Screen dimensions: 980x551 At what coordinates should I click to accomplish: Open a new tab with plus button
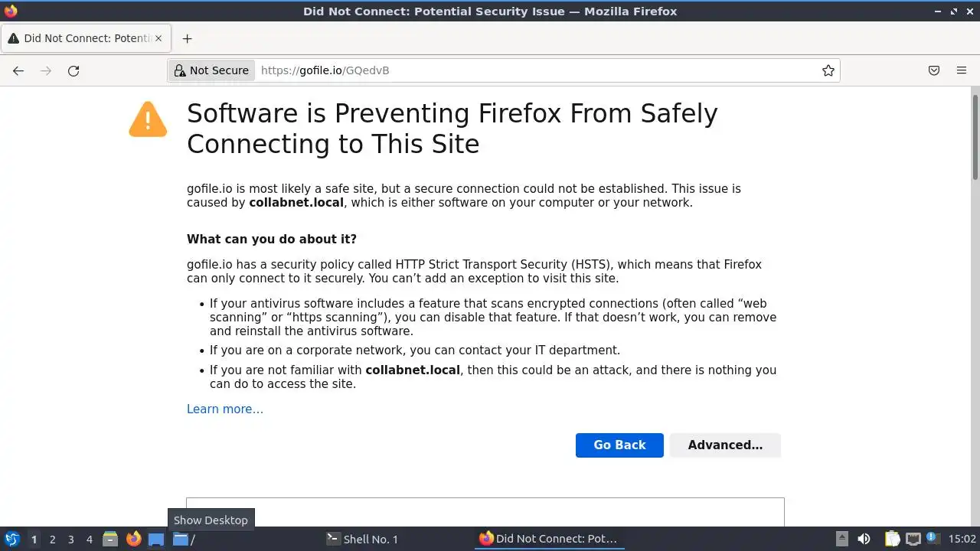pos(187,38)
